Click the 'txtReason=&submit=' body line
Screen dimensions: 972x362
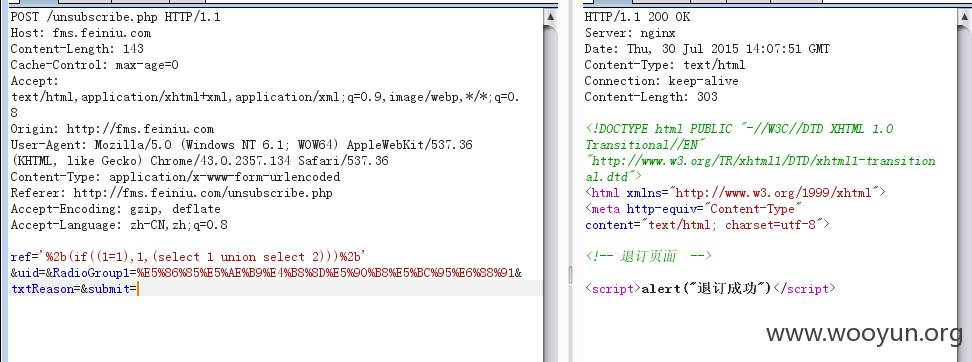[74, 289]
